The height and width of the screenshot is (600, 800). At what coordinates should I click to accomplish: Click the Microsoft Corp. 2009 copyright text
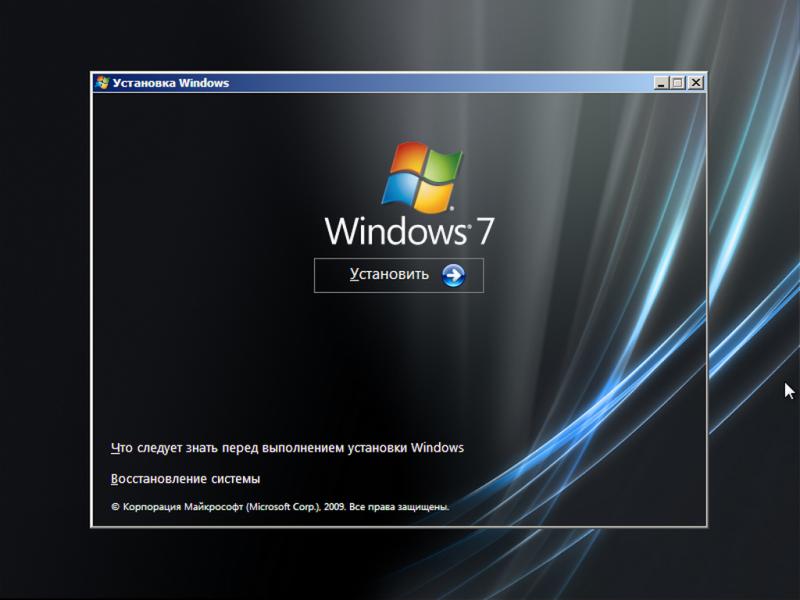coord(280,507)
